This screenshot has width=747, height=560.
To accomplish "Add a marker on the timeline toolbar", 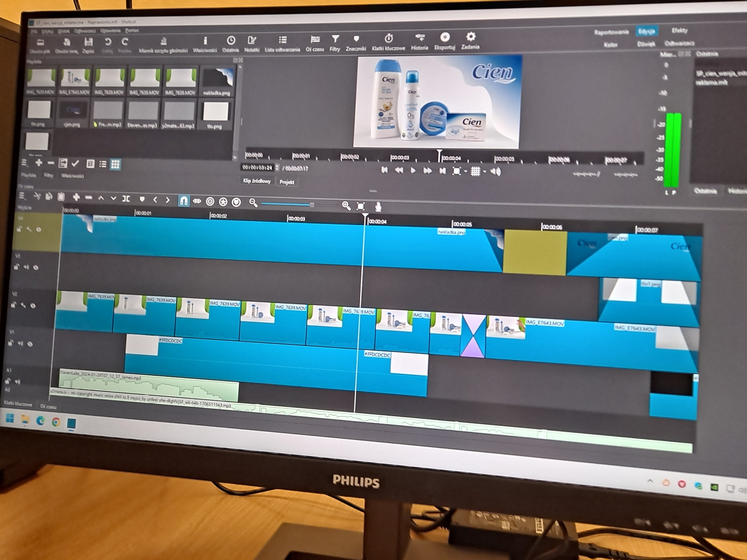I will (142, 199).
